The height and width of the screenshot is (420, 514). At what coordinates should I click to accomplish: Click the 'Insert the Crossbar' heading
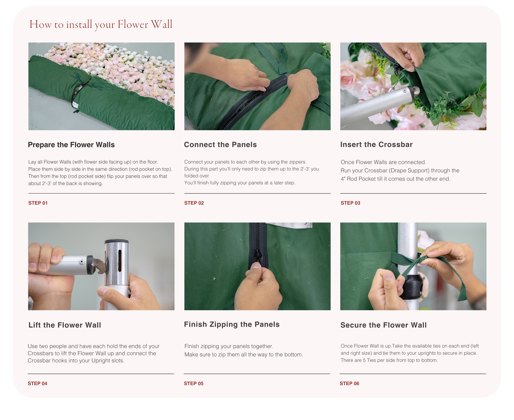pos(377,144)
